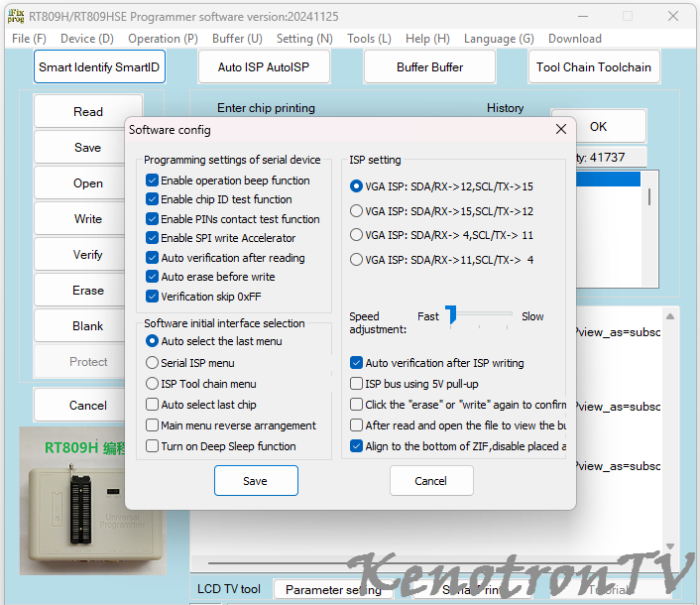Toggle Auto erase before write option
The width and height of the screenshot is (700, 605).
tap(152, 277)
